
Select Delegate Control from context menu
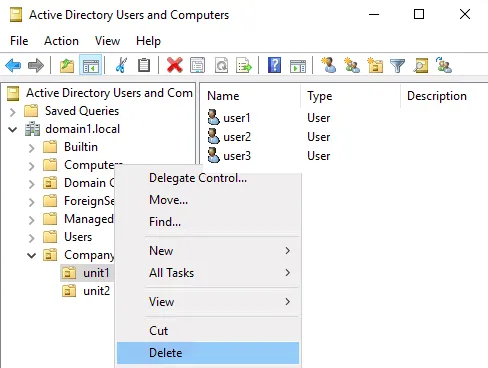pos(198,178)
